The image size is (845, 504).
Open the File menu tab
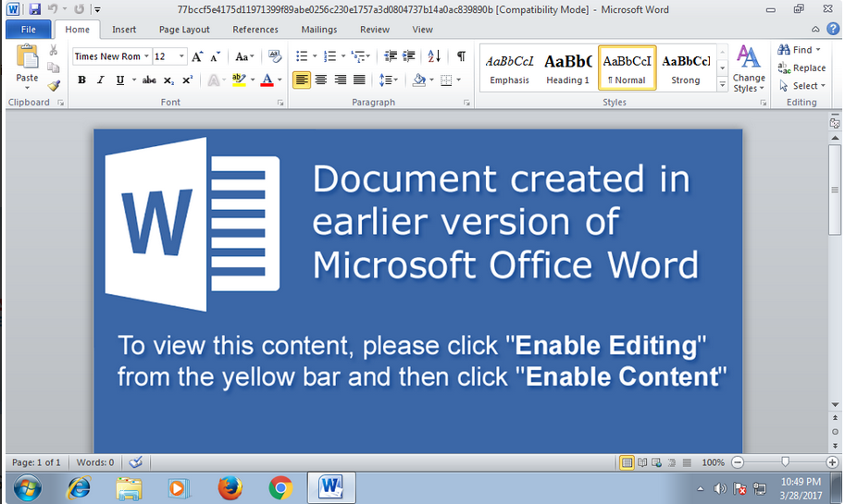(x=27, y=30)
